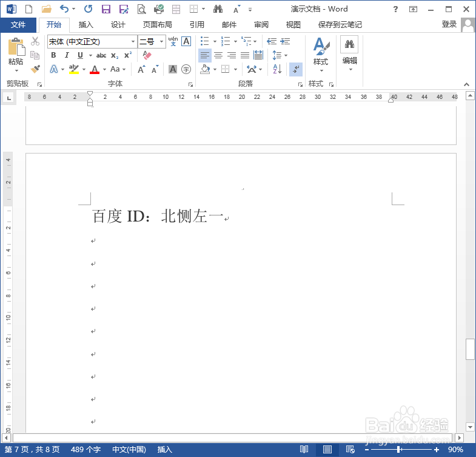476x457 pixels.
Task: Open the 字体 dialog launcher
Action: coord(190,85)
